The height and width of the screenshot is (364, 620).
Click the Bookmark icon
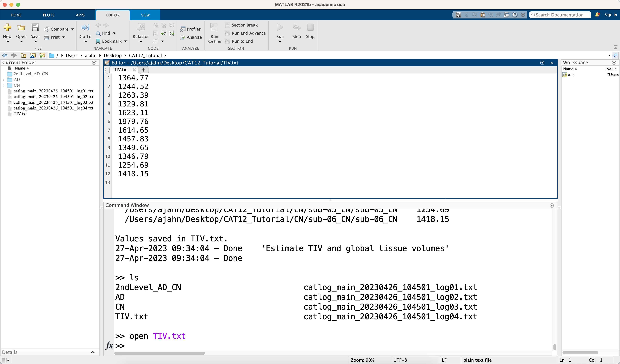[x=98, y=41]
